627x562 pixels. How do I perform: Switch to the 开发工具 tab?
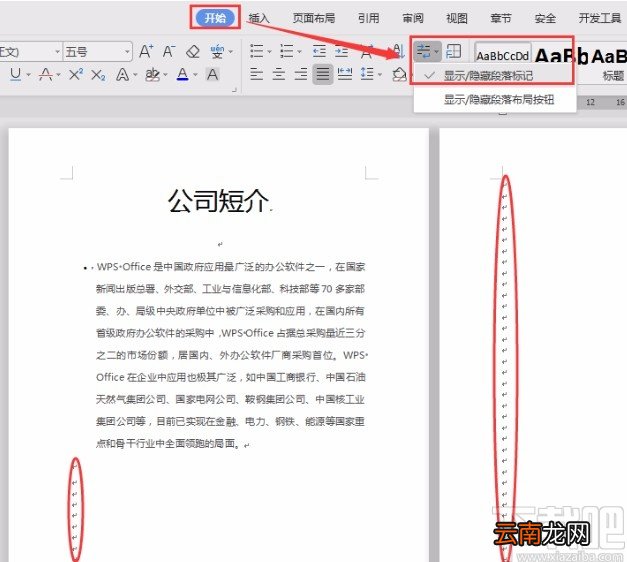[600, 18]
